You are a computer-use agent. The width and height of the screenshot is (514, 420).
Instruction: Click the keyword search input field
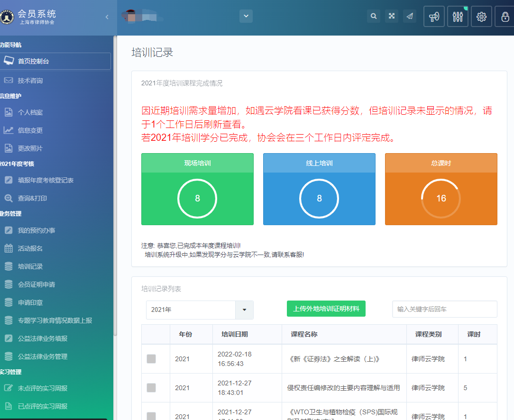pyautogui.click(x=444, y=309)
